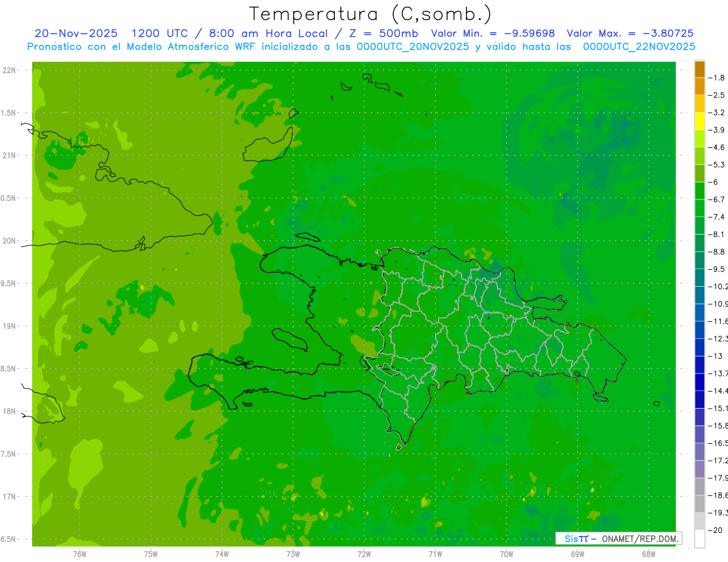Screen dimensions: 728x562
Task: Click the -5.3 colorbar value label
Action: 718,165
